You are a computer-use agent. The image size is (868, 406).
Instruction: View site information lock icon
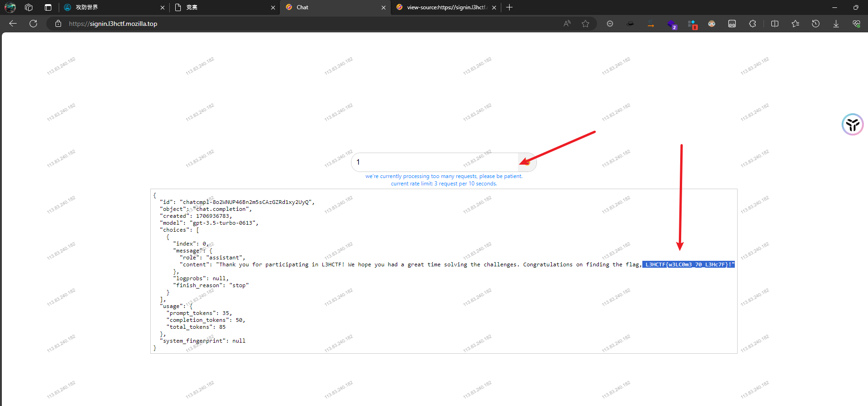tap(58, 24)
